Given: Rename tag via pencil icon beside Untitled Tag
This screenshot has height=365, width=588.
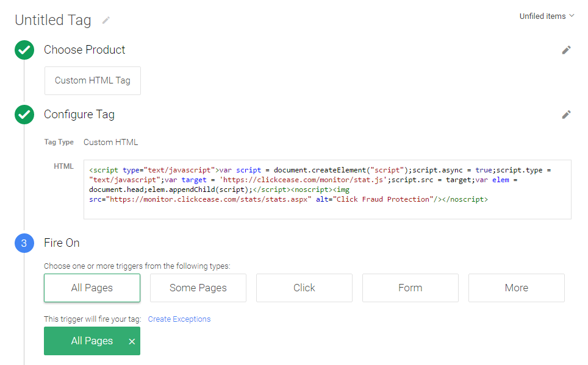Looking at the screenshot, I should (x=106, y=20).
